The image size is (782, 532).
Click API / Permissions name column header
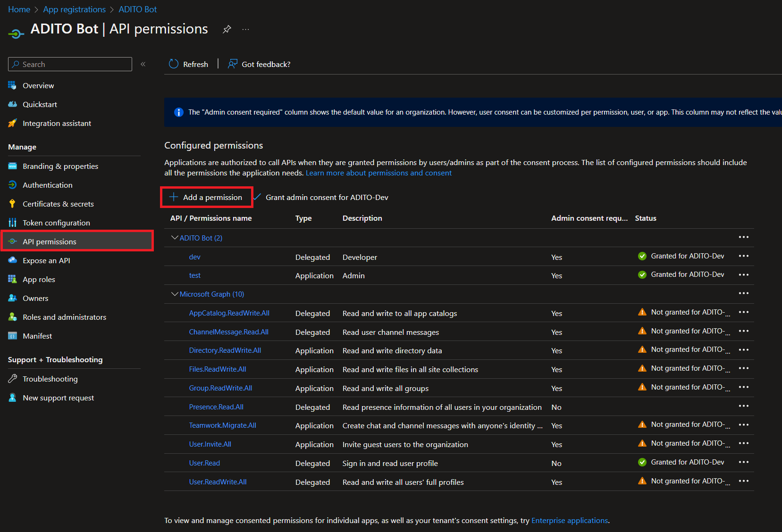211,218
